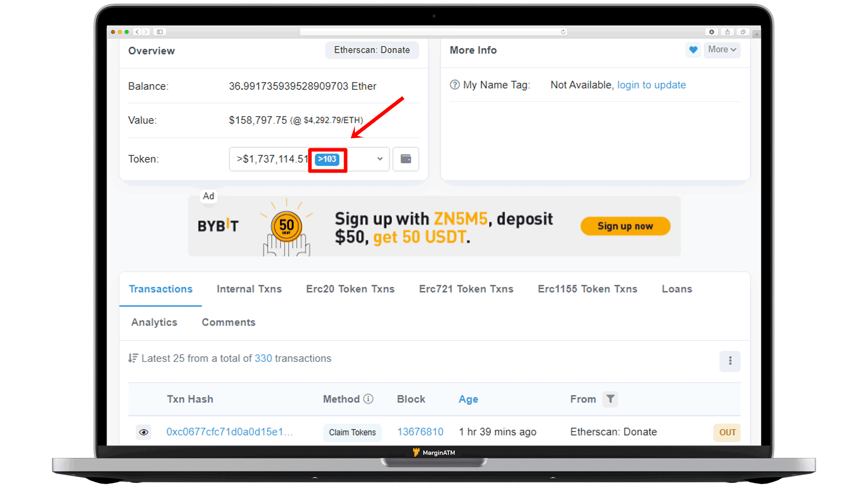Expand the Token dropdown selector
The image size is (868, 488).
tap(379, 159)
